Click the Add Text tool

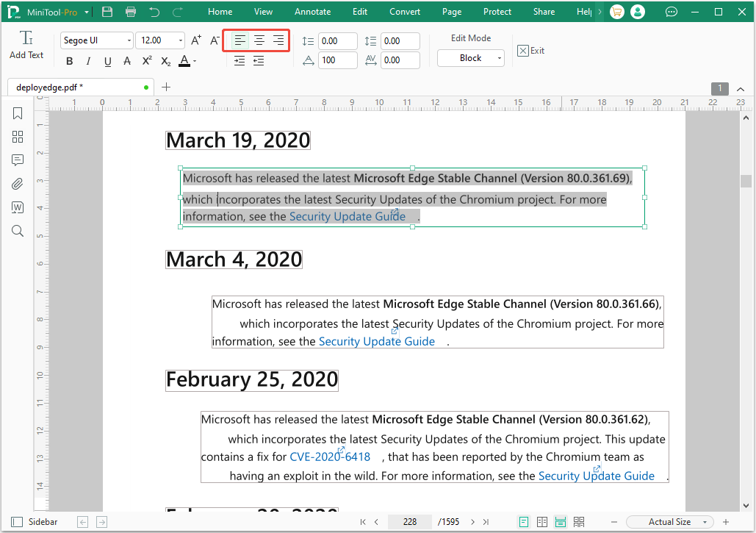[x=26, y=45]
